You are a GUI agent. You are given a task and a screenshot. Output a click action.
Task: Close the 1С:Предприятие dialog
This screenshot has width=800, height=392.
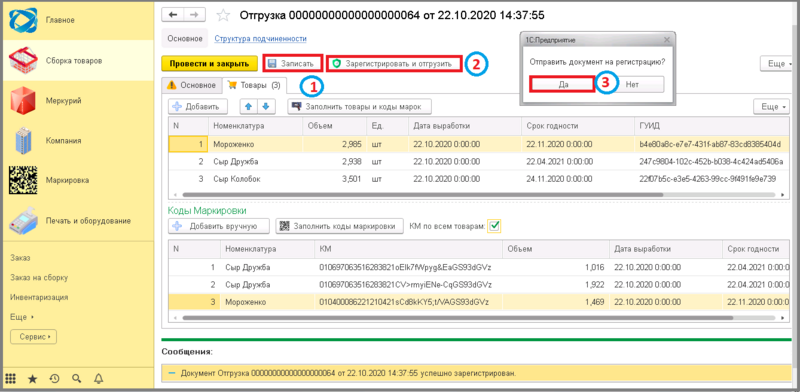(x=666, y=39)
